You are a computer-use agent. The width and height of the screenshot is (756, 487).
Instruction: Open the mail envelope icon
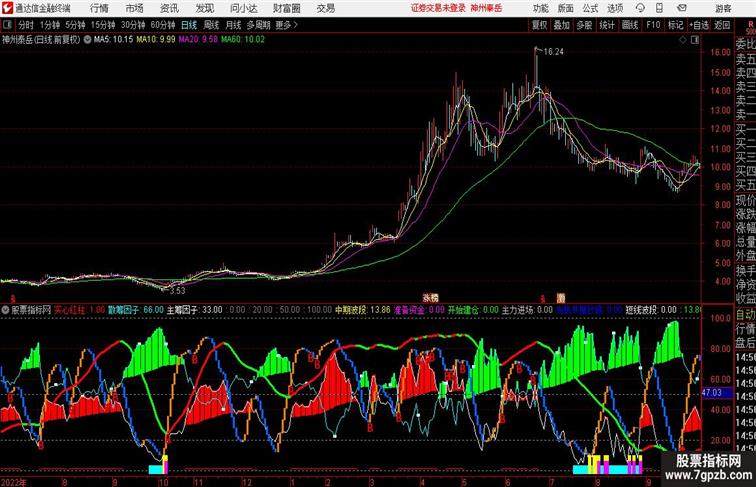tap(682, 8)
